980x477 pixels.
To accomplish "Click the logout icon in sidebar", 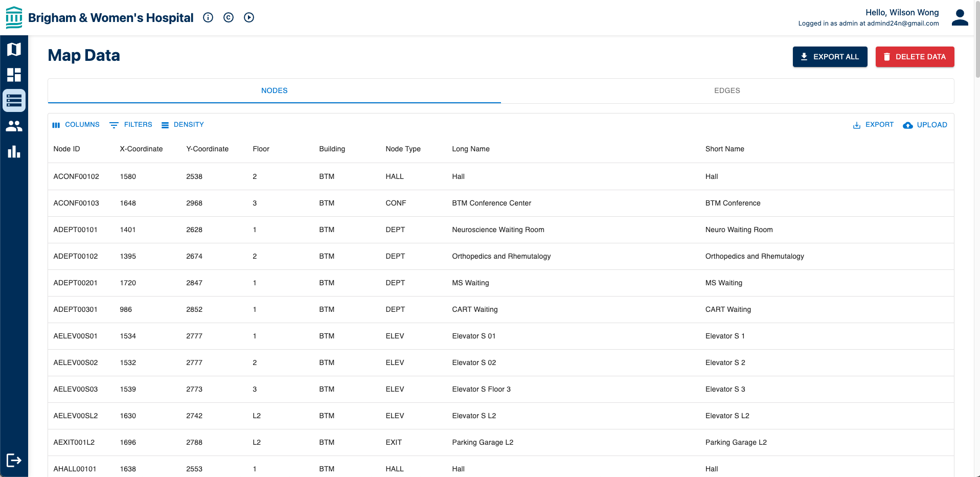I will pyautogui.click(x=14, y=460).
